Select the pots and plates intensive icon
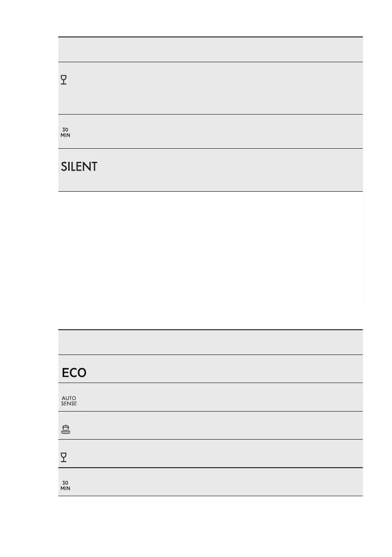The height and width of the screenshot is (557, 392). pyautogui.click(x=66, y=429)
